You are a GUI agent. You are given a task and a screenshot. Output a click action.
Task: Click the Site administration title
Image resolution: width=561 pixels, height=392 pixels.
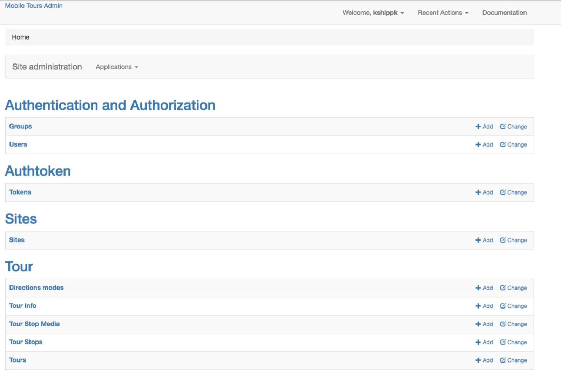(47, 67)
